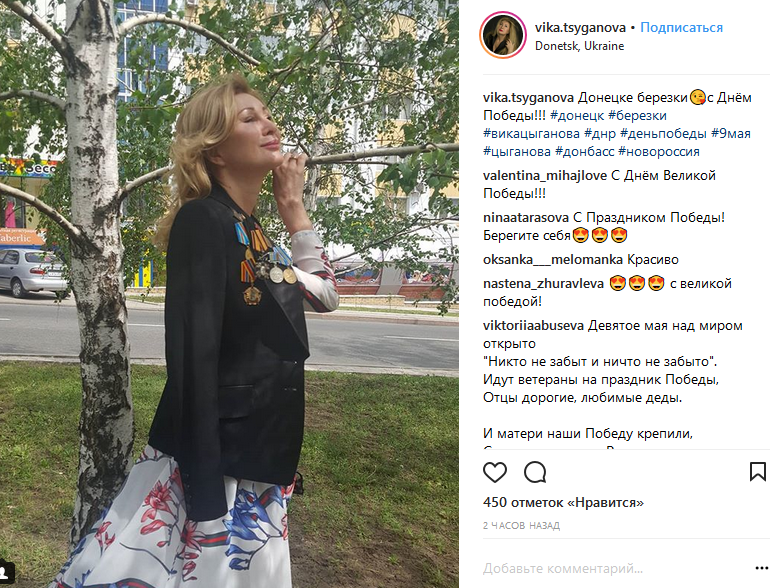Open hashtag #викацыганова
This screenshot has width=775, height=588.
tap(531, 133)
